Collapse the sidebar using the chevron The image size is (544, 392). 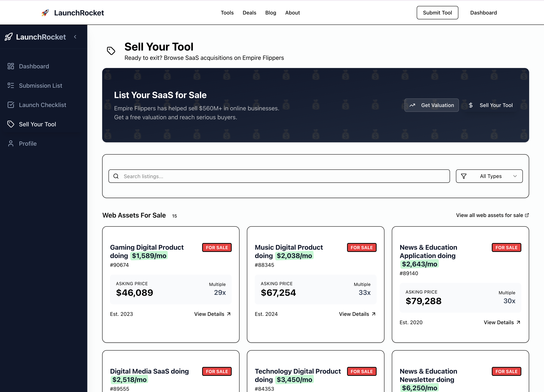(75, 37)
